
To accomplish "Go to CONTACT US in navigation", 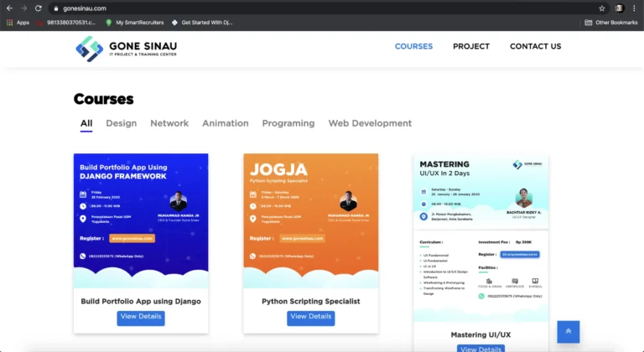I will pyautogui.click(x=535, y=46).
